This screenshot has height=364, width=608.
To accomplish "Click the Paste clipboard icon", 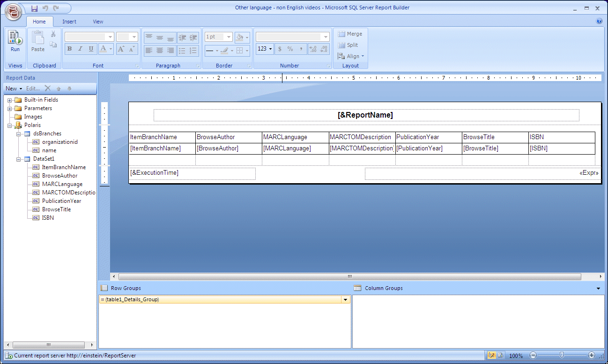I will 38,41.
